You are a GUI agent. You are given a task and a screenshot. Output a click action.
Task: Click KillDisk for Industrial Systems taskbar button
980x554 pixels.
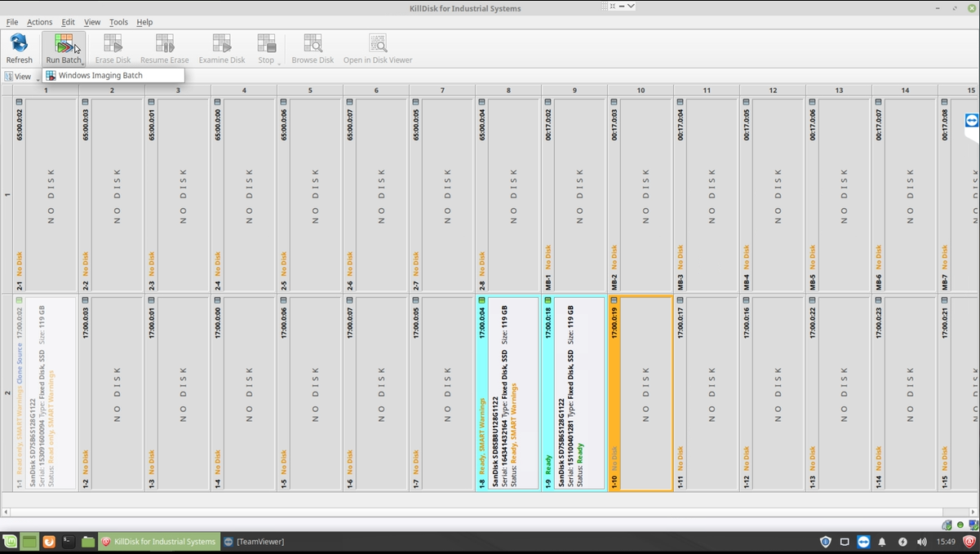pos(158,542)
